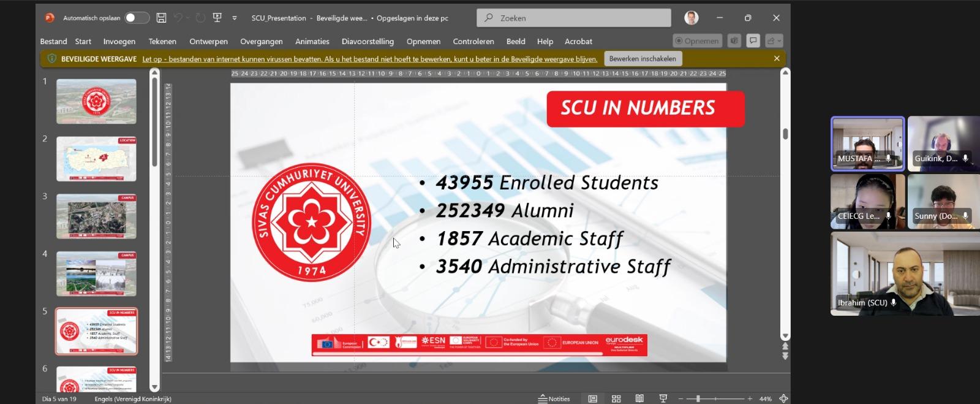Start presentation from beginning via title bar icon
The height and width of the screenshot is (404, 980).
click(x=217, y=18)
